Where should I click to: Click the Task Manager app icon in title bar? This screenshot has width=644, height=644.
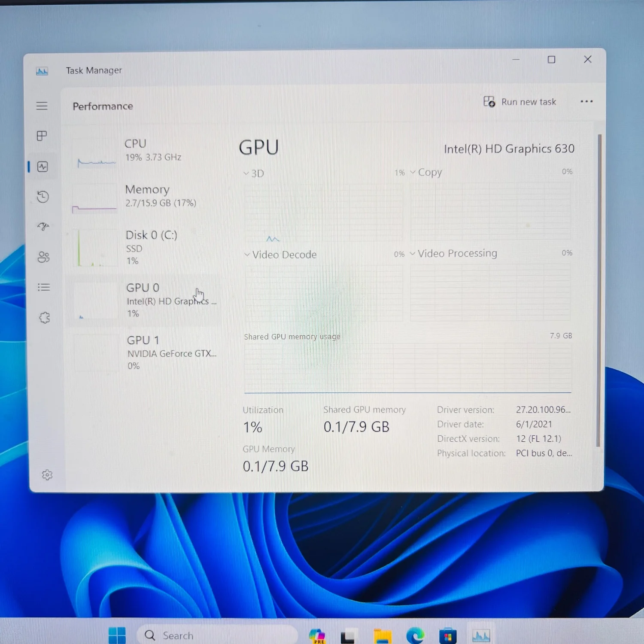42,71
